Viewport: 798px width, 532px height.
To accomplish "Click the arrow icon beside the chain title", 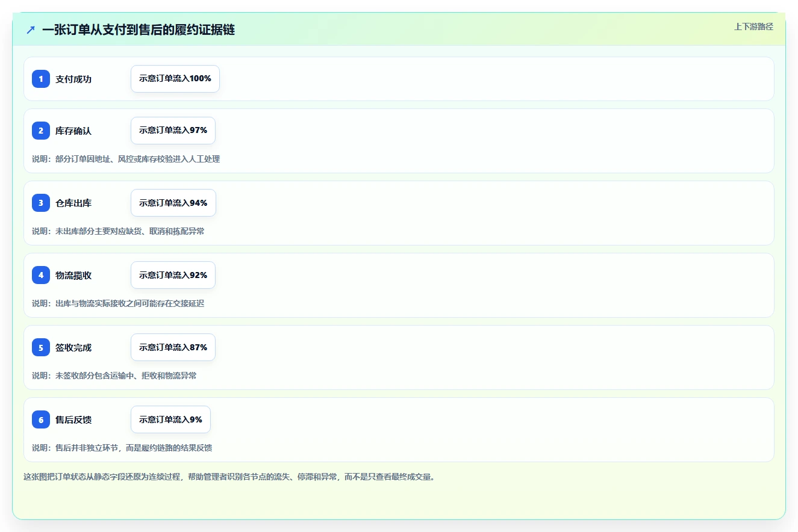I will pyautogui.click(x=31, y=29).
